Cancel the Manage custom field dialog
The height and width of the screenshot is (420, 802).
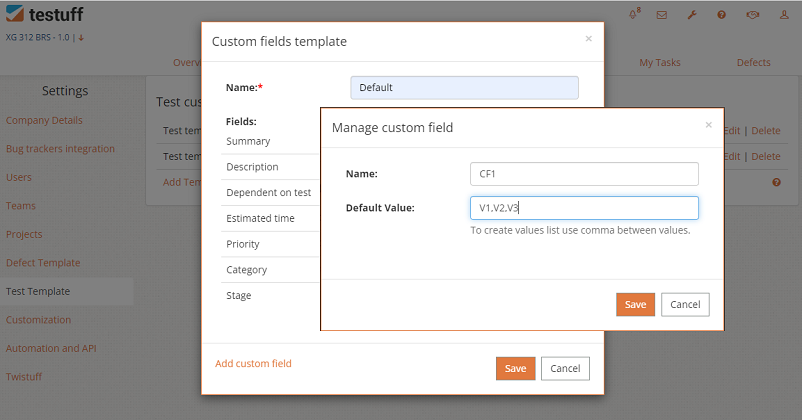pyautogui.click(x=685, y=304)
